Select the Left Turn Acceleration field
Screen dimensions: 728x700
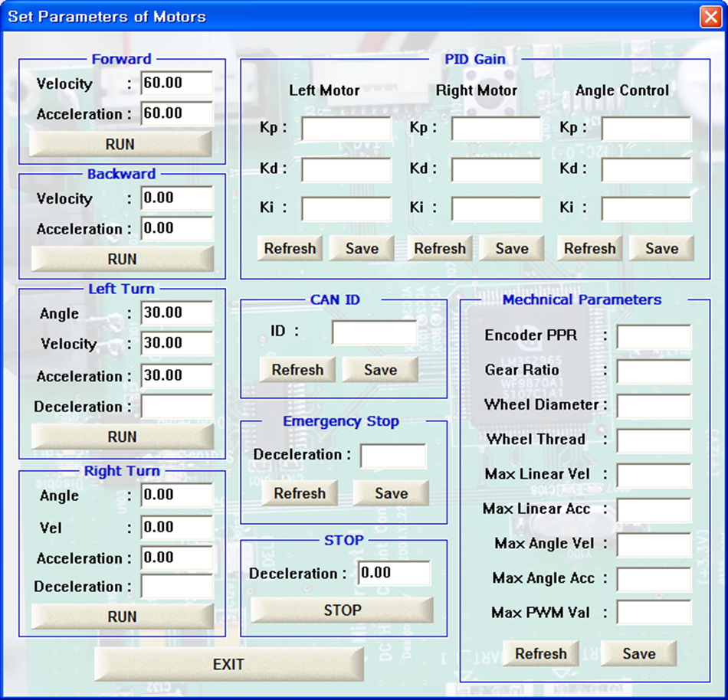(177, 376)
